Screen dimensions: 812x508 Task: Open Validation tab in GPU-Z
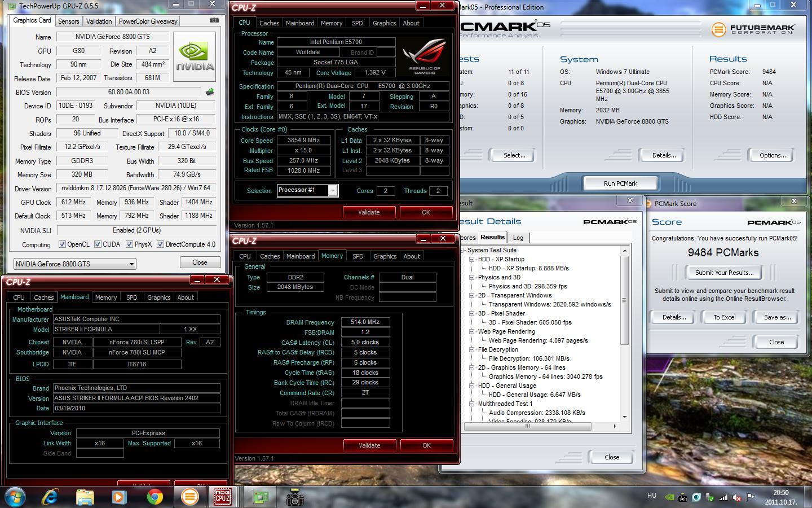[99, 21]
